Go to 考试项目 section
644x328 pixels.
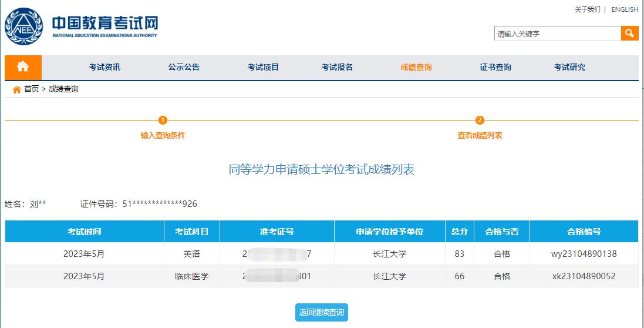pos(263,67)
